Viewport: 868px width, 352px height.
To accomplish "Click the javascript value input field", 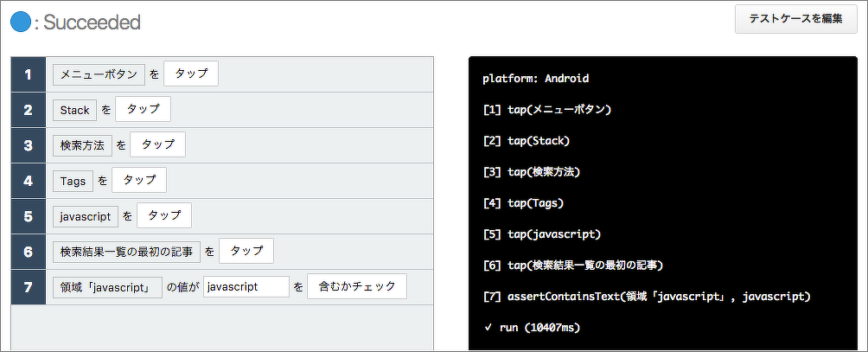I will pyautogui.click(x=246, y=287).
